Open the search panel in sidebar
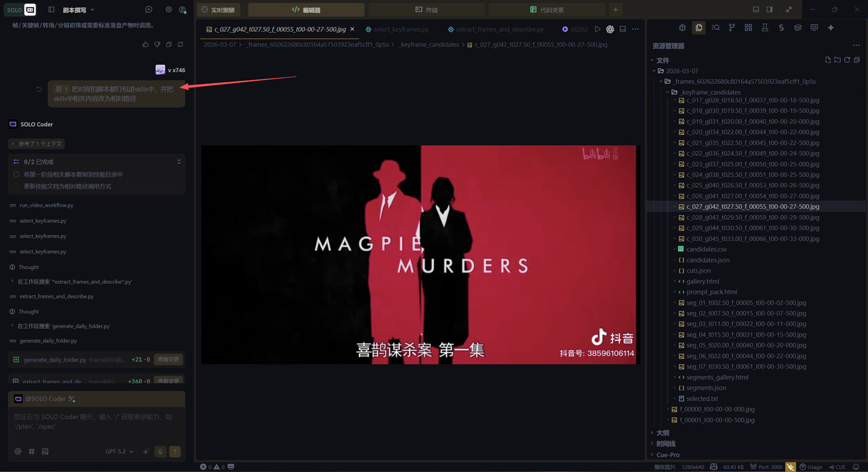This screenshot has width=868, height=472. click(715, 28)
